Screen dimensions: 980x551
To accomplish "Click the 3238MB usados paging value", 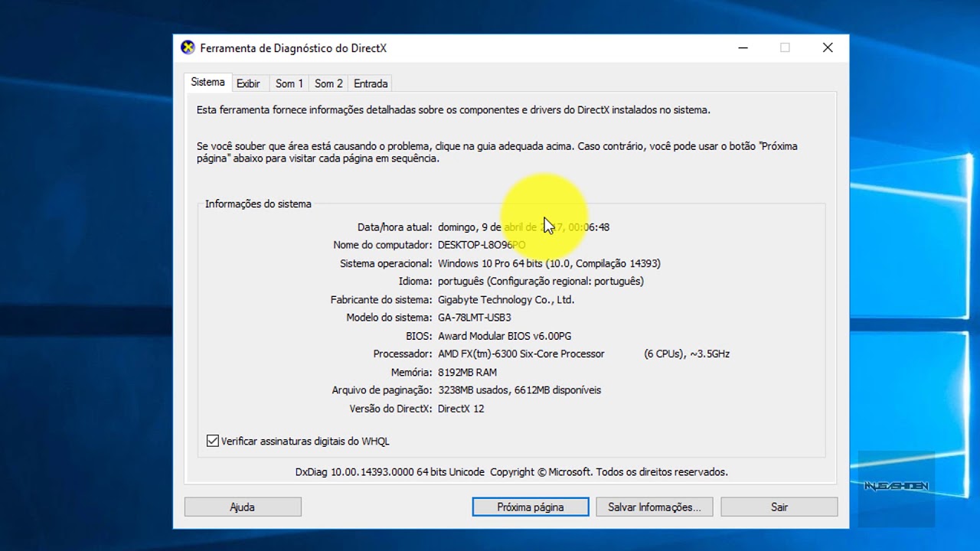I will tap(519, 390).
